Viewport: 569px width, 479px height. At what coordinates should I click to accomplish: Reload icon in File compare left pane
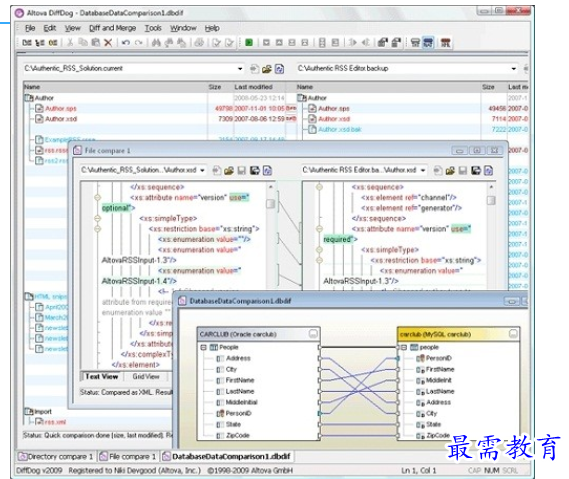tap(267, 171)
